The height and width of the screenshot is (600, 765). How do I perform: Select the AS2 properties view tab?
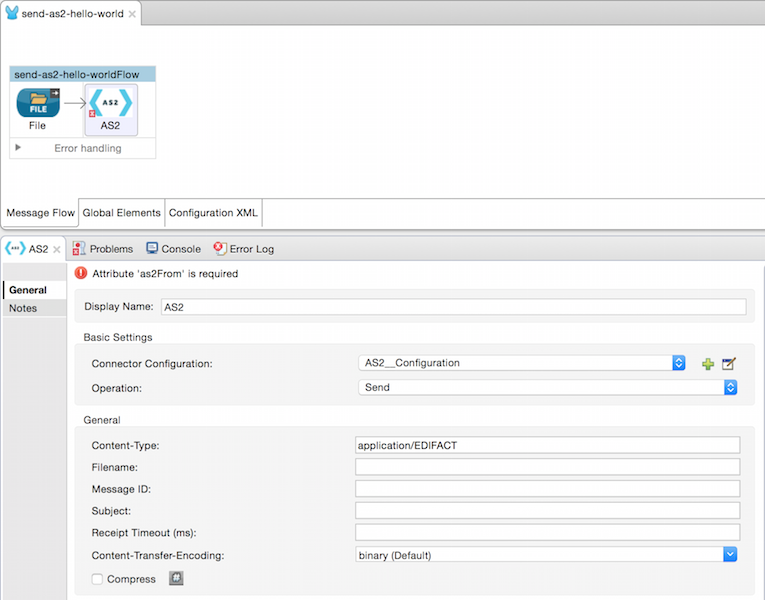[x=32, y=249]
